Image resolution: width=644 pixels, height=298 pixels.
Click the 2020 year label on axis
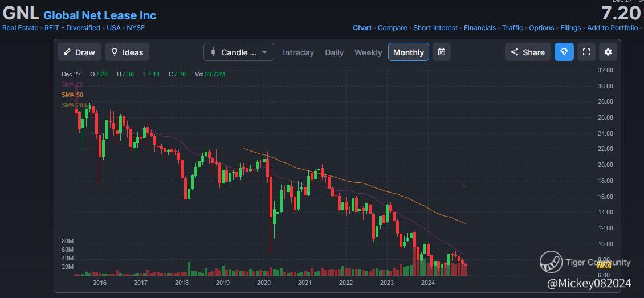[264, 283]
